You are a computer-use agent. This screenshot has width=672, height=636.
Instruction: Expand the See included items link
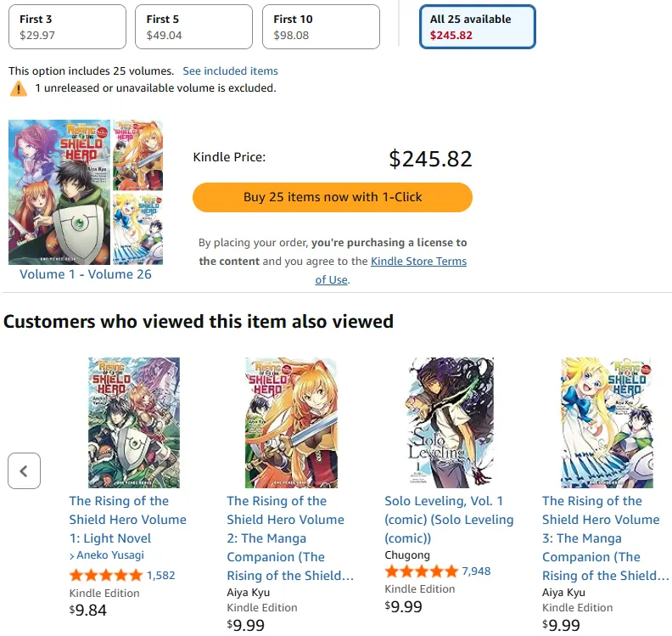[230, 71]
